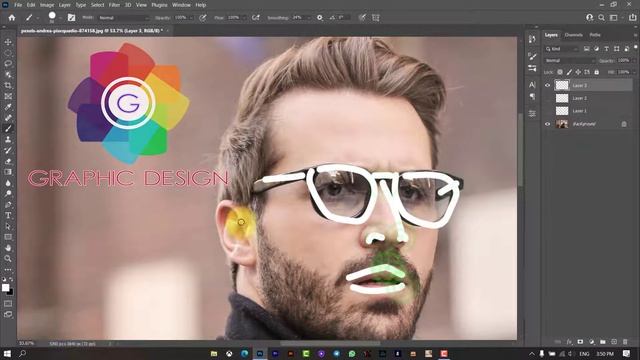Select the Dodge tool
Image resolution: width=640 pixels, height=360 pixels.
(8, 193)
